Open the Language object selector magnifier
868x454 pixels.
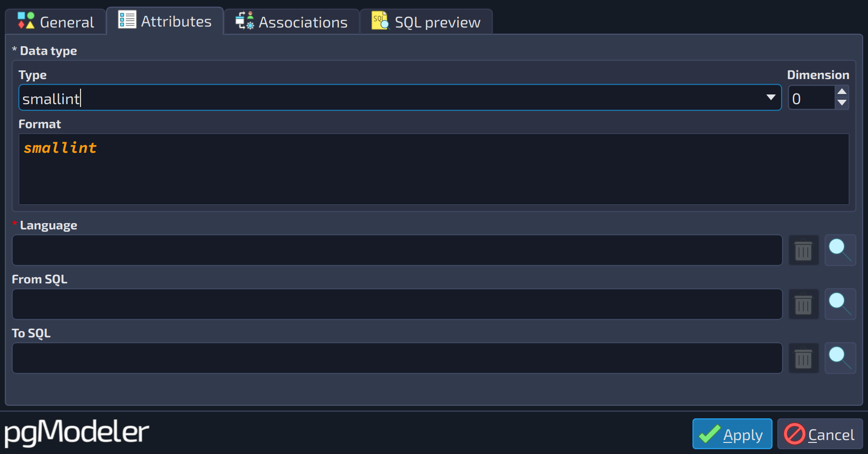pyautogui.click(x=840, y=251)
